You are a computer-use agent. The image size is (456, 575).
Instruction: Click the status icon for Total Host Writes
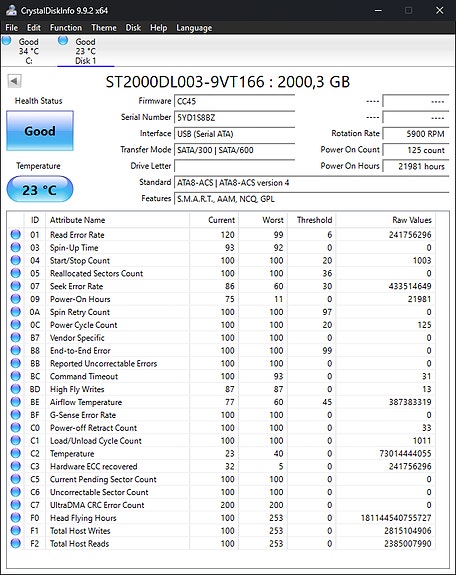[x=16, y=531]
